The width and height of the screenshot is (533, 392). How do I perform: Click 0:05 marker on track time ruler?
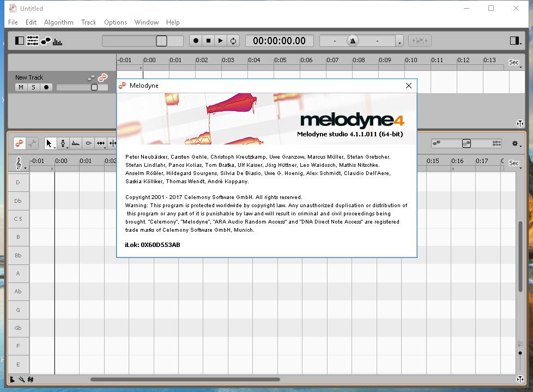click(x=281, y=60)
